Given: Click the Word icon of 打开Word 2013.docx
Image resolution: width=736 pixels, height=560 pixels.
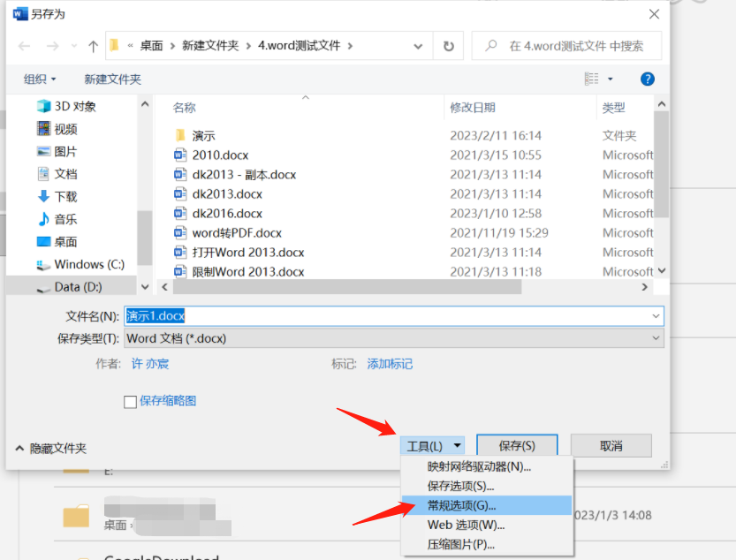Looking at the screenshot, I should [179, 252].
